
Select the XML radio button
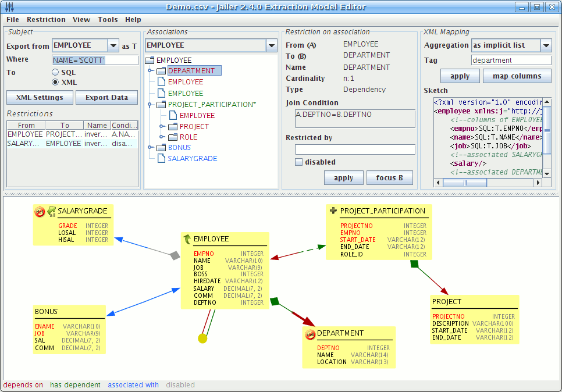56,83
